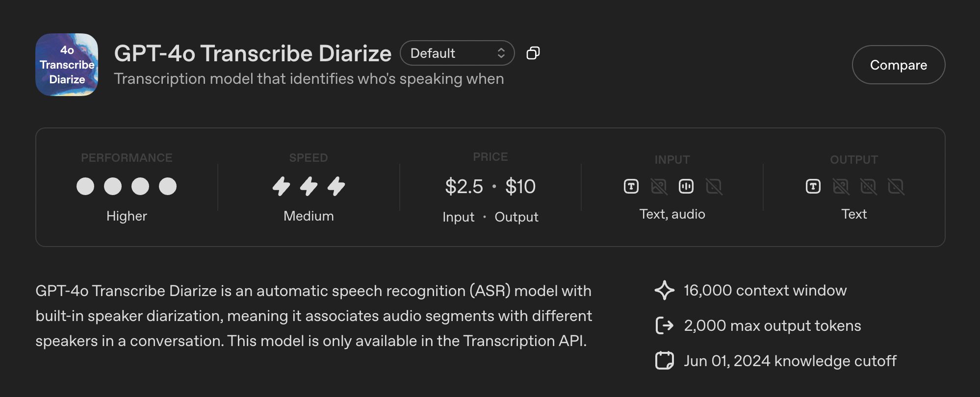Open the Default snapshot dropdown
980x397 pixels.
(x=457, y=53)
